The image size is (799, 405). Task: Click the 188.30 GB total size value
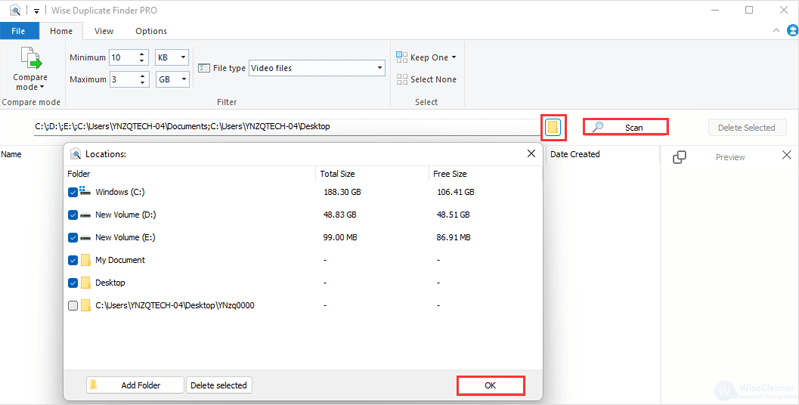[342, 193]
